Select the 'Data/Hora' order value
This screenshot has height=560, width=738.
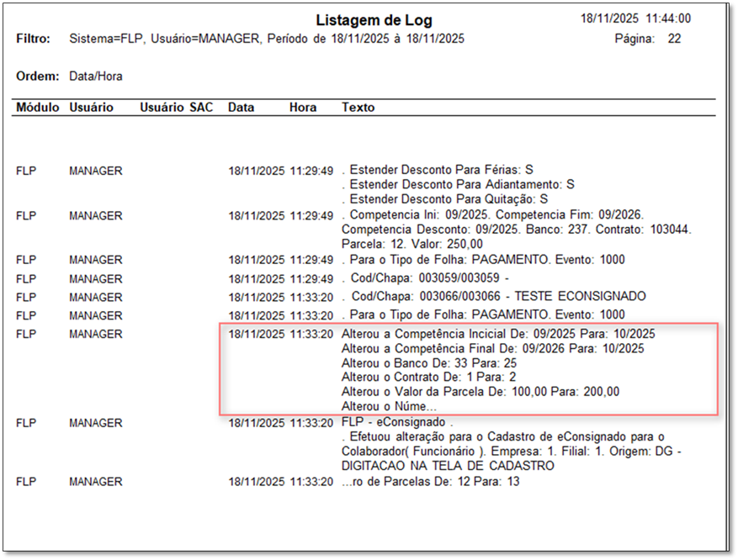pyautogui.click(x=96, y=77)
